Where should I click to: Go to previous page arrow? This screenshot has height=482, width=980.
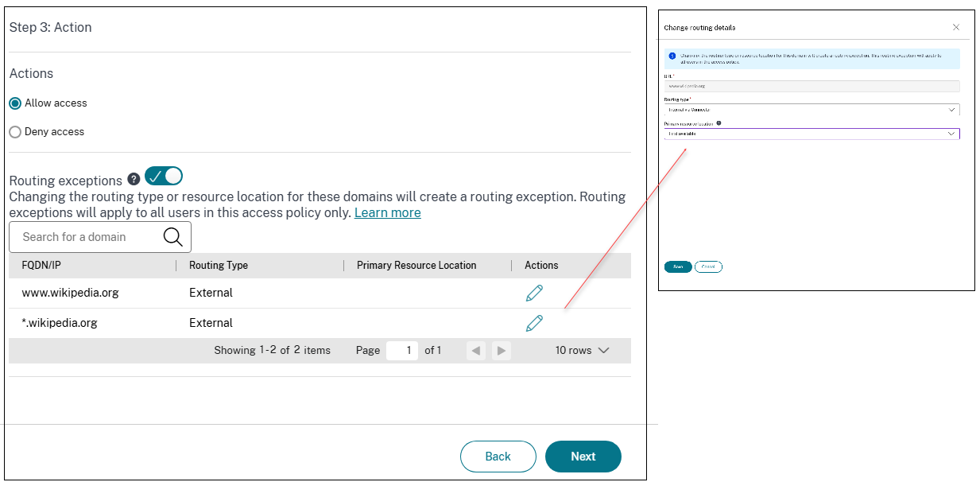(x=476, y=350)
